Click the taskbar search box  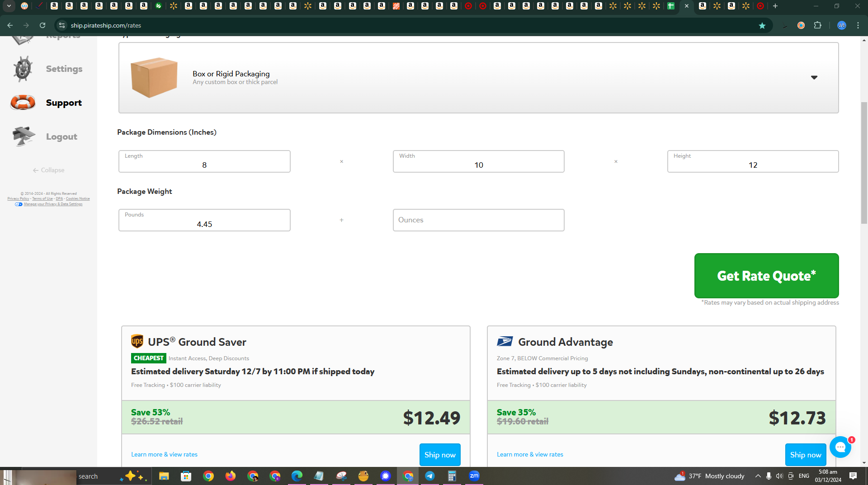pos(88,476)
